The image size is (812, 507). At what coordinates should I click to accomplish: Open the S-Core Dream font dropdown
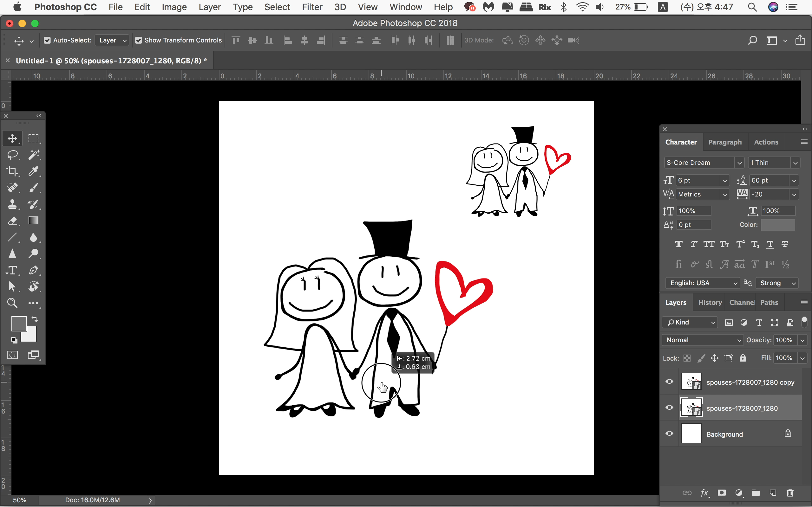[x=739, y=163]
